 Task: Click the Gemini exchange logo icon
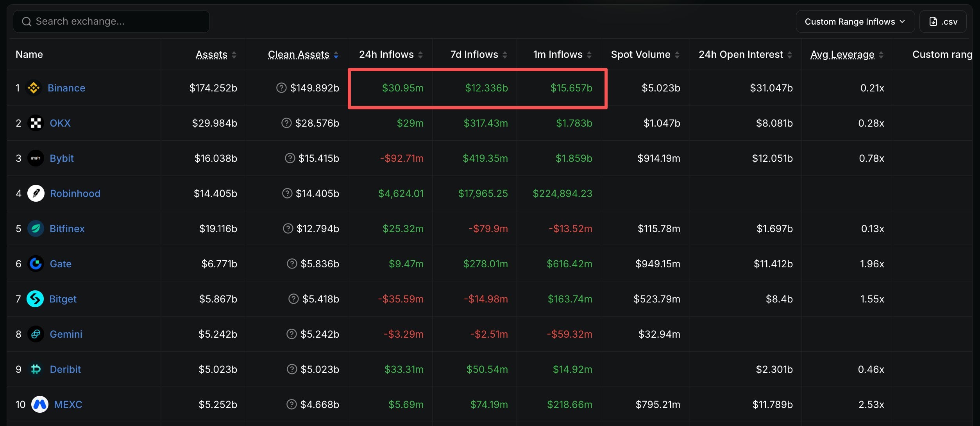click(36, 334)
